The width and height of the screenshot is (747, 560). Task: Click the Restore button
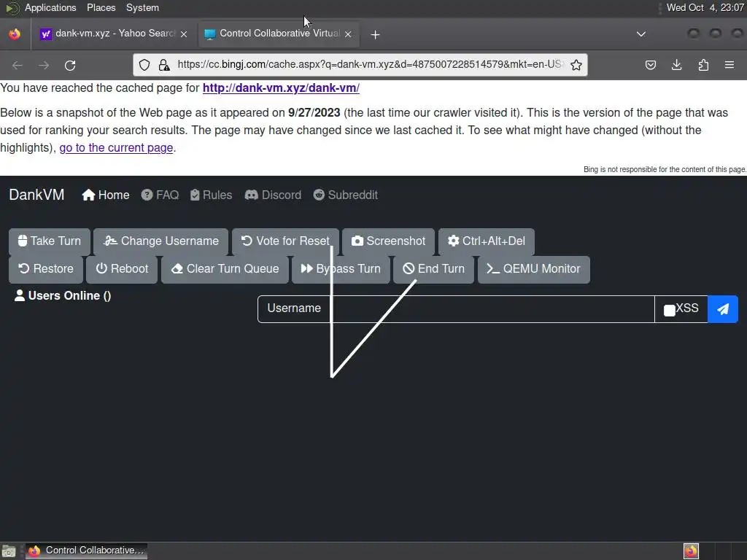pyautogui.click(x=46, y=268)
